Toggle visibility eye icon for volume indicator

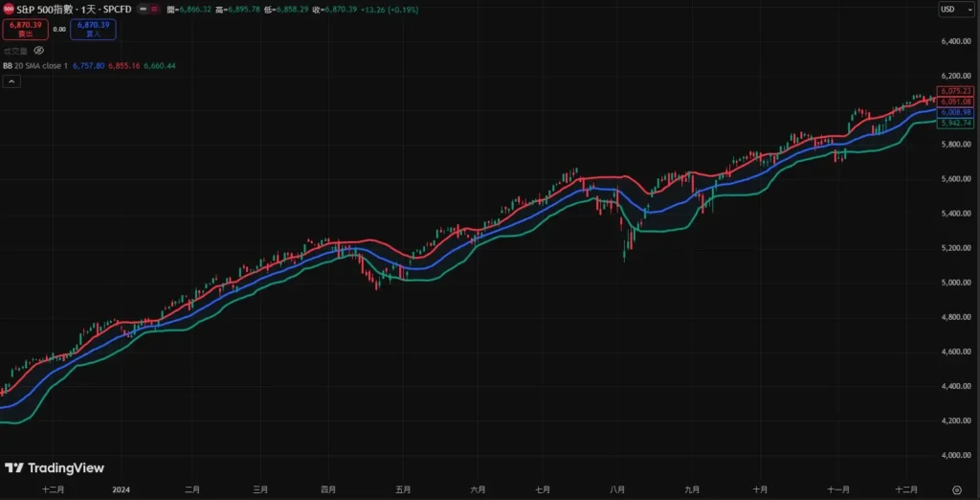pos(39,50)
